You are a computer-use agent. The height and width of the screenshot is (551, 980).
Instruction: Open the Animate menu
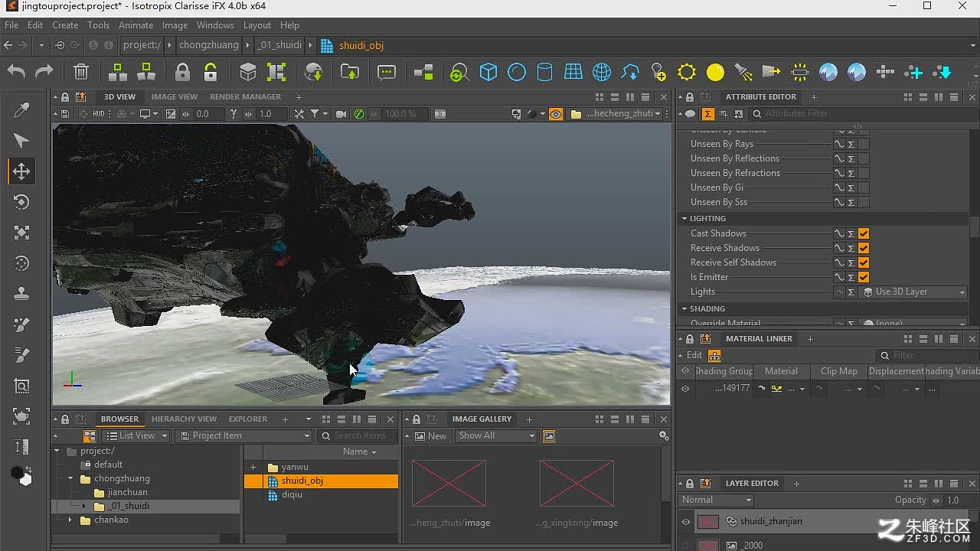coord(136,25)
